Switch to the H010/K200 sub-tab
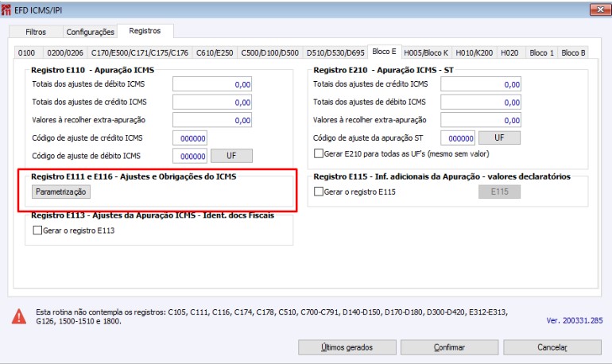 (474, 52)
